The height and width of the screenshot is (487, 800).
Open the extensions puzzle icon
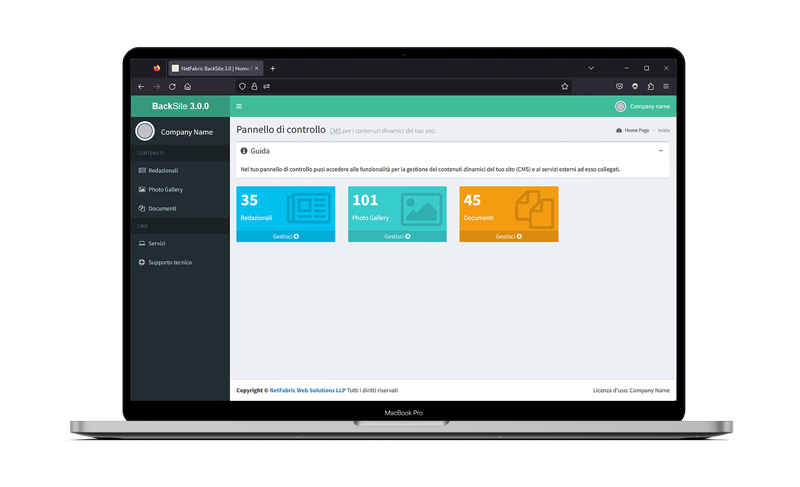651,87
